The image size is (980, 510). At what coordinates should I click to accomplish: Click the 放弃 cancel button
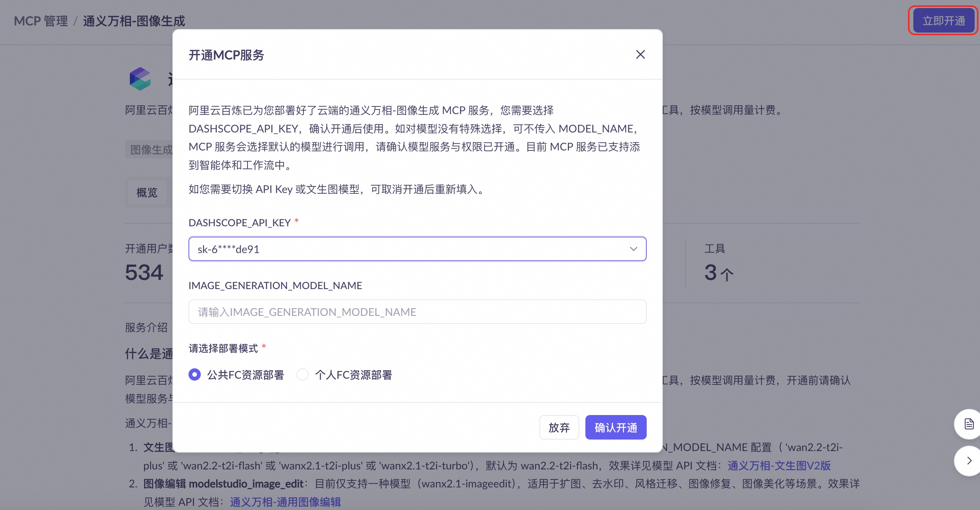[x=559, y=427]
